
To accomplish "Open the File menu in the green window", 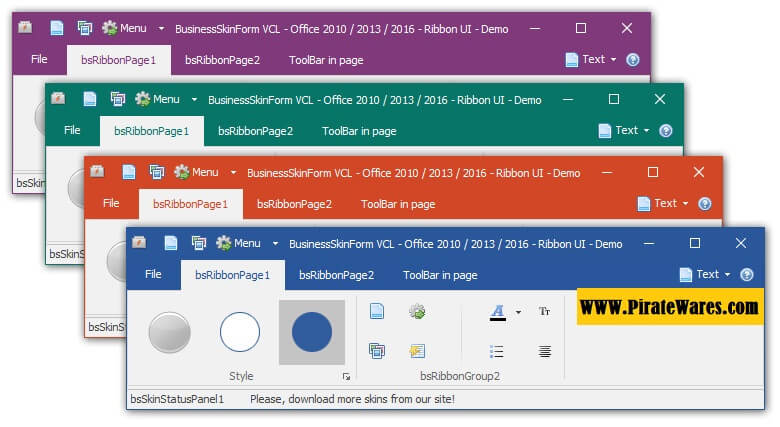I will tap(72, 130).
